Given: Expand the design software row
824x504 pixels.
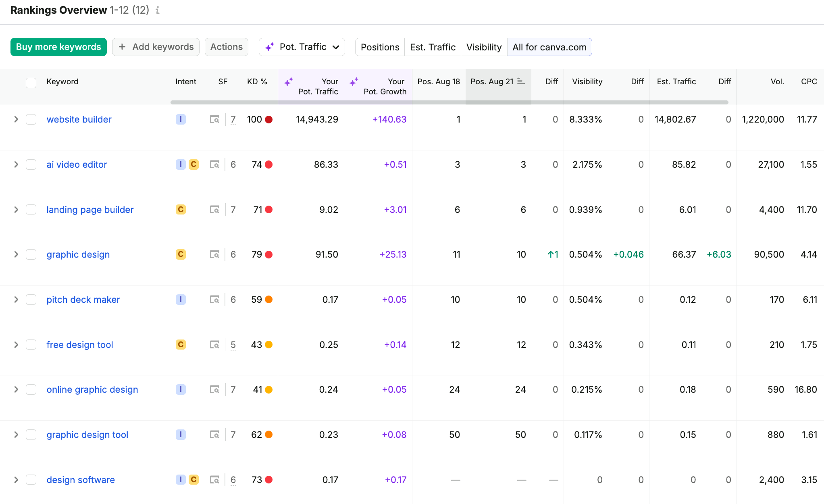Looking at the screenshot, I should point(16,480).
